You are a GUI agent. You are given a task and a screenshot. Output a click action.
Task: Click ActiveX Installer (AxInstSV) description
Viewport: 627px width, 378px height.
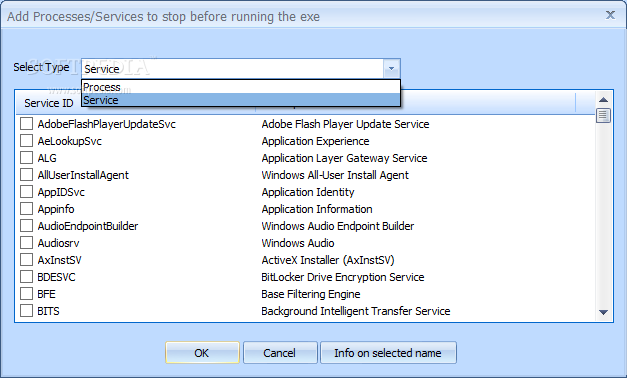click(328, 260)
